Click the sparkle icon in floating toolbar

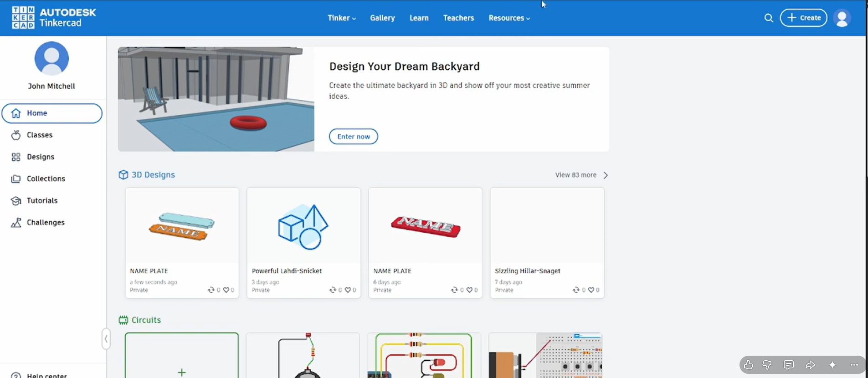pyautogui.click(x=832, y=365)
